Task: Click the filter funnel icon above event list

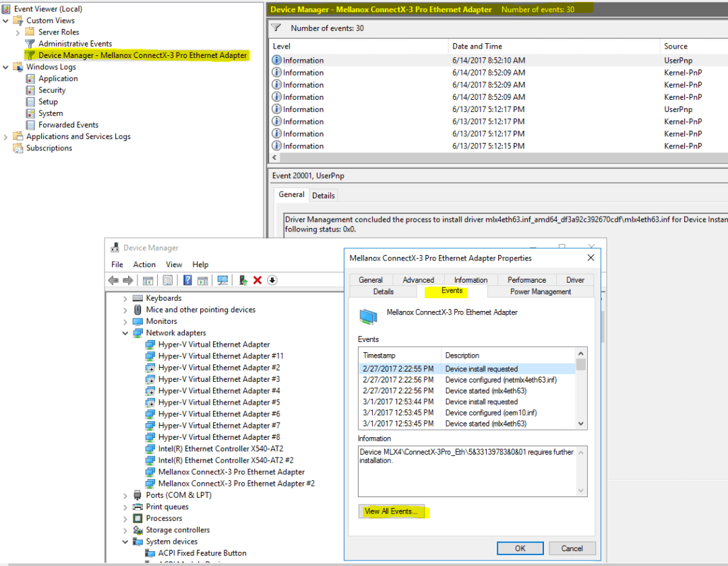Action: click(x=276, y=28)
